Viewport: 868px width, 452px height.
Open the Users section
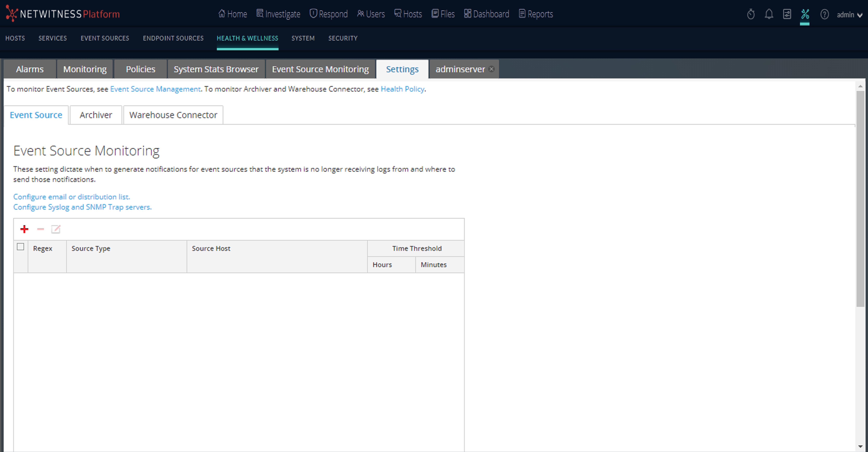(x=371, y=14)
